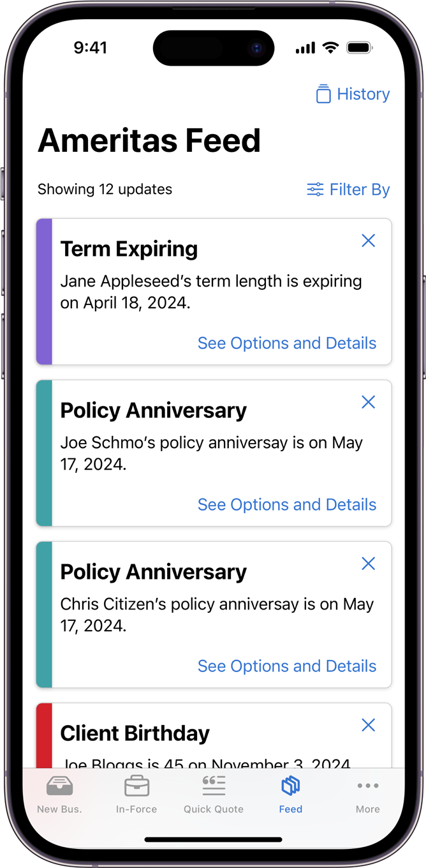The image size is (426, 868).
Task: Tap the Filter By sliders icon
Action: click(x=315, y=190)
